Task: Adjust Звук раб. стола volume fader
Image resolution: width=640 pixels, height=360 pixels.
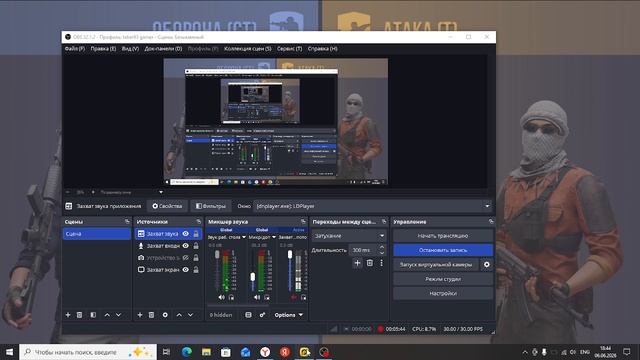Action: tap(217, 255)
